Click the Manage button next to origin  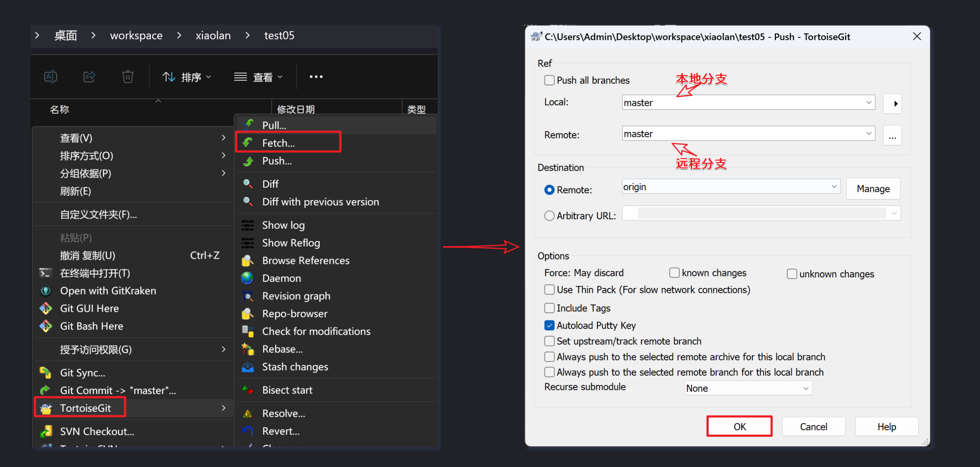873,189
